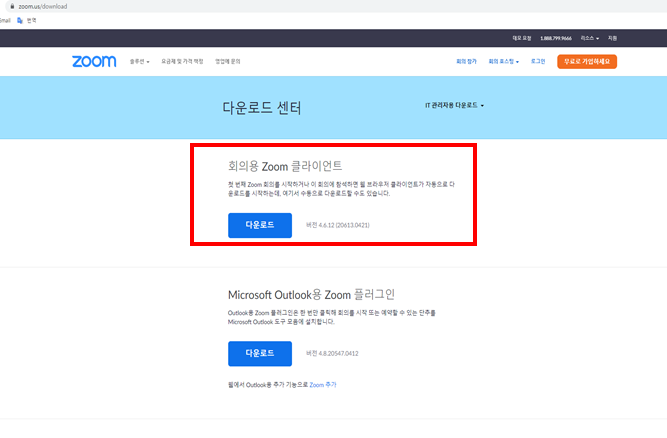Open the 번역 translate bookmark

[26, 20]
